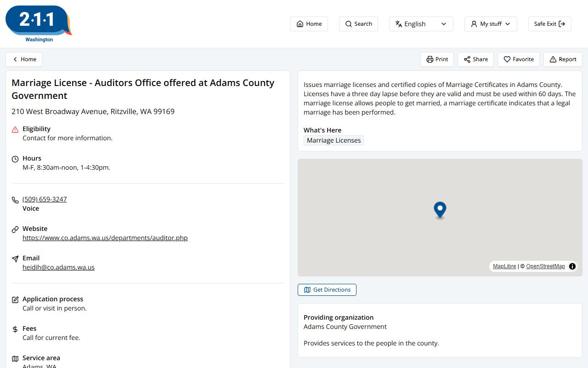Click the address 210 West Broadway Avenue
This screenshot has width=588, height=368.
pyautogui.click(x=93, y=111)
